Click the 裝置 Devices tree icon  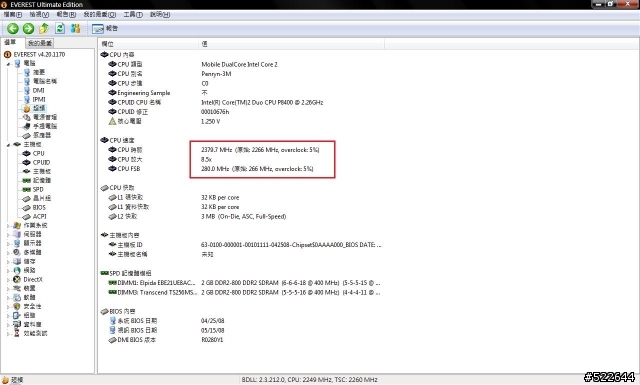17,288
